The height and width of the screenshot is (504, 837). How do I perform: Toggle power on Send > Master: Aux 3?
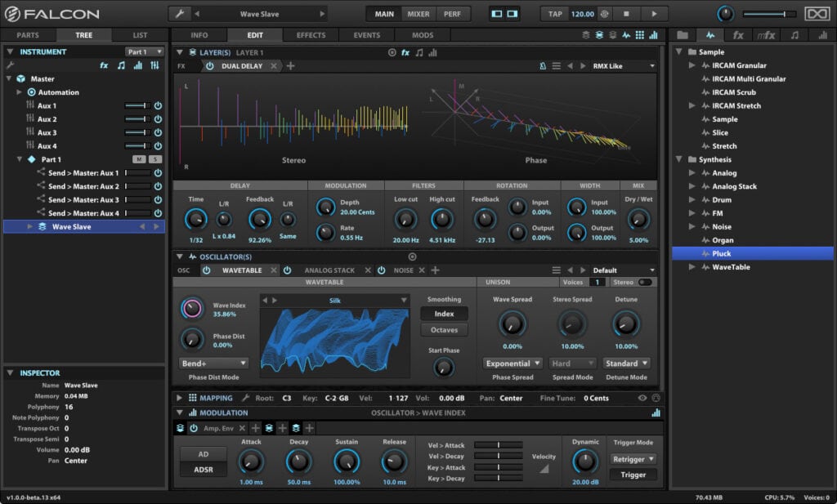158,199
